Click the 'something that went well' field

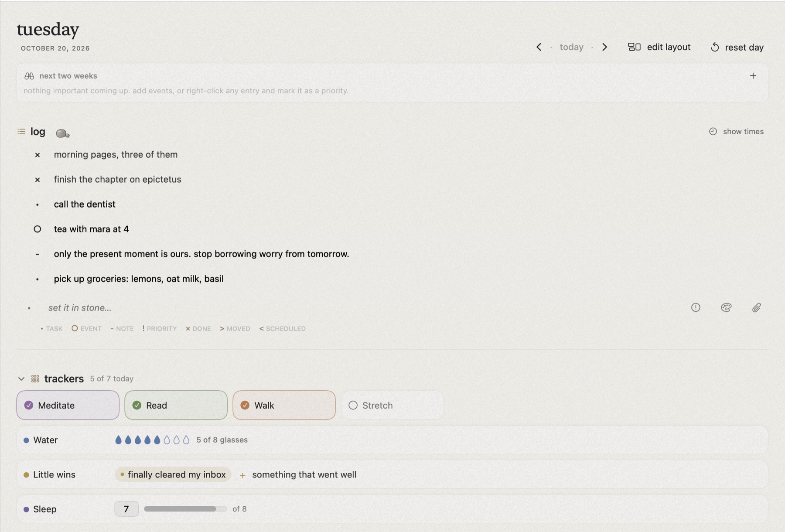[x=304, y=474]
